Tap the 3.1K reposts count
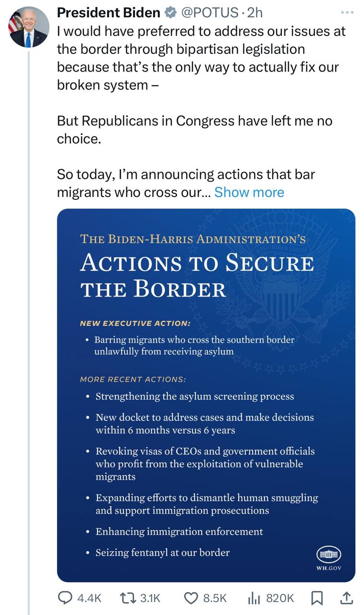This screenshot has width=364, height=615. [151, 598]
